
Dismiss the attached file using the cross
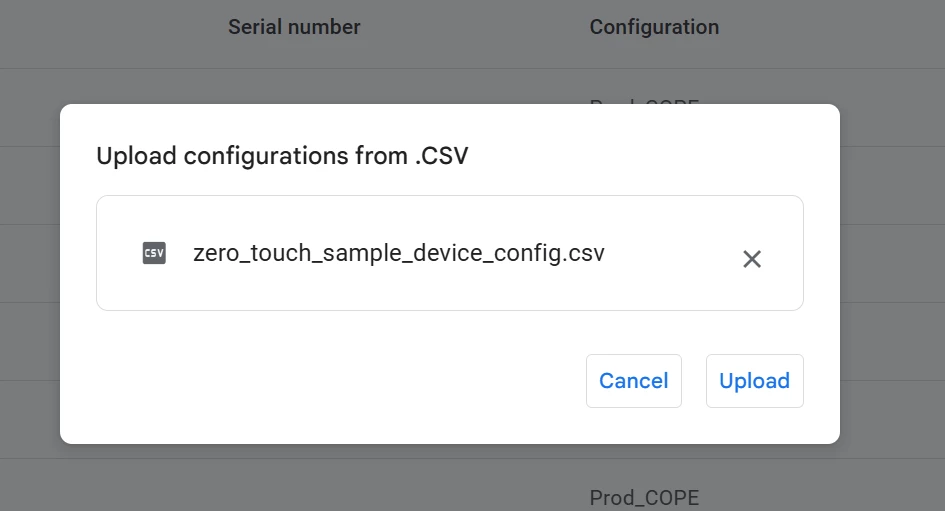(x=752, y=259)
